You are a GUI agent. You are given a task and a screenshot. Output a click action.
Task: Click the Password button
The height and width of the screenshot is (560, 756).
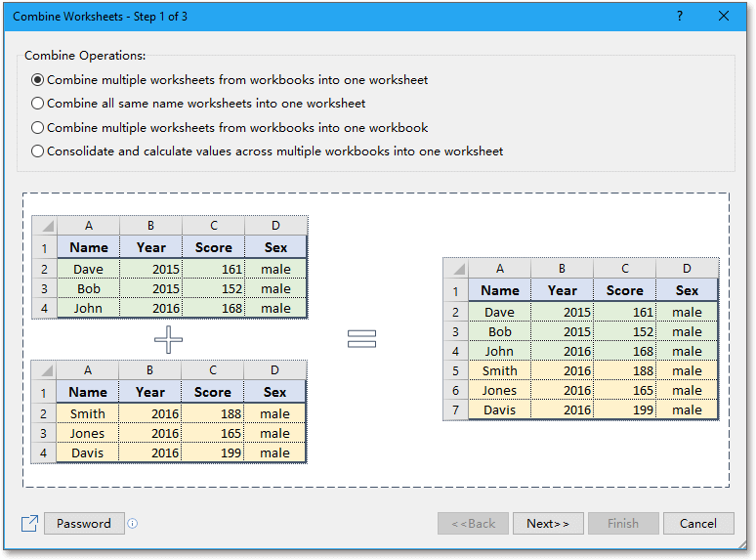pyautogui.click(x=84, y=524)
